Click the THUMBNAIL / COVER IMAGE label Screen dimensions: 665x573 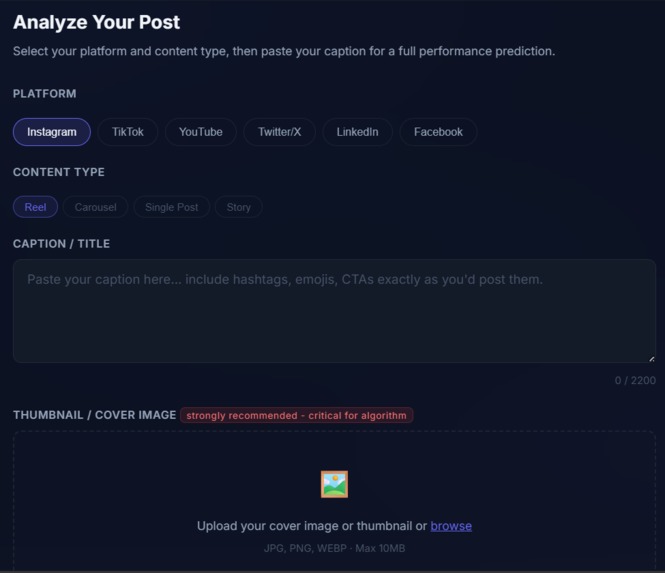(95, 415)
